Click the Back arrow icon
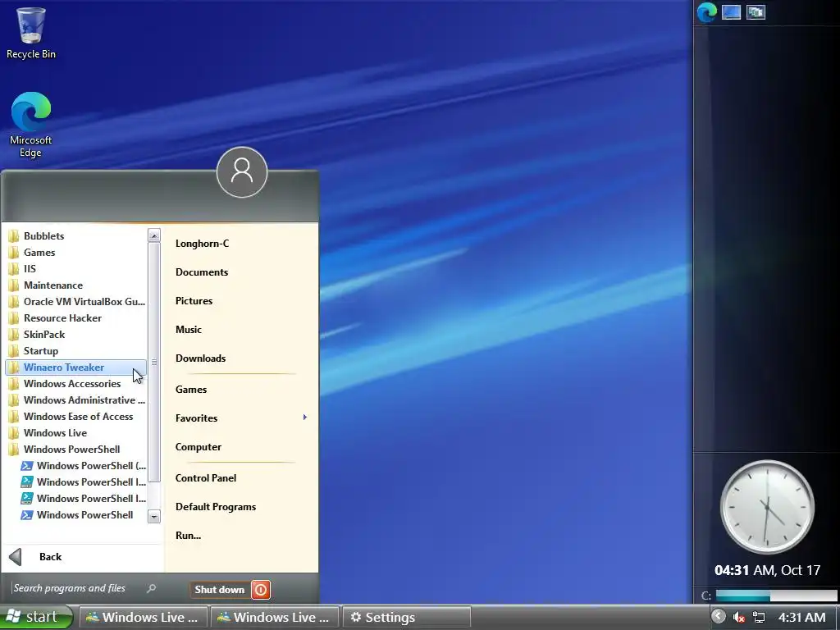 [16, 557]
